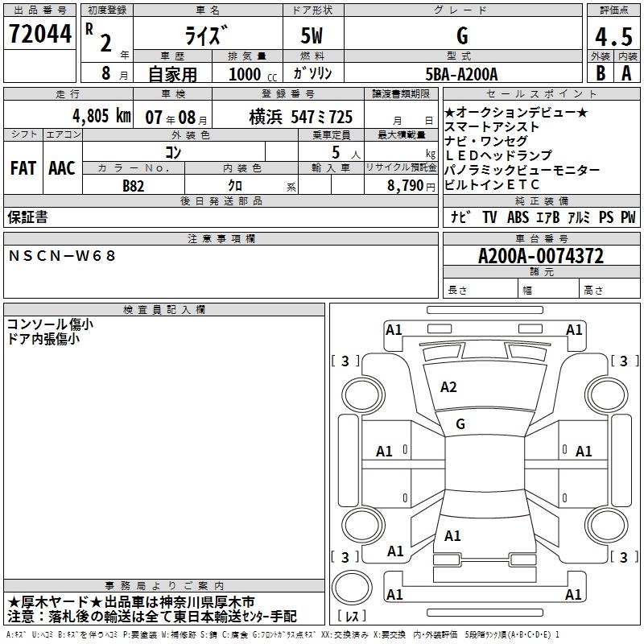Select the inspection date 07年08月
Image resolution: width=644 pixels, height=644 pixels.
click(x=176, y=118)
